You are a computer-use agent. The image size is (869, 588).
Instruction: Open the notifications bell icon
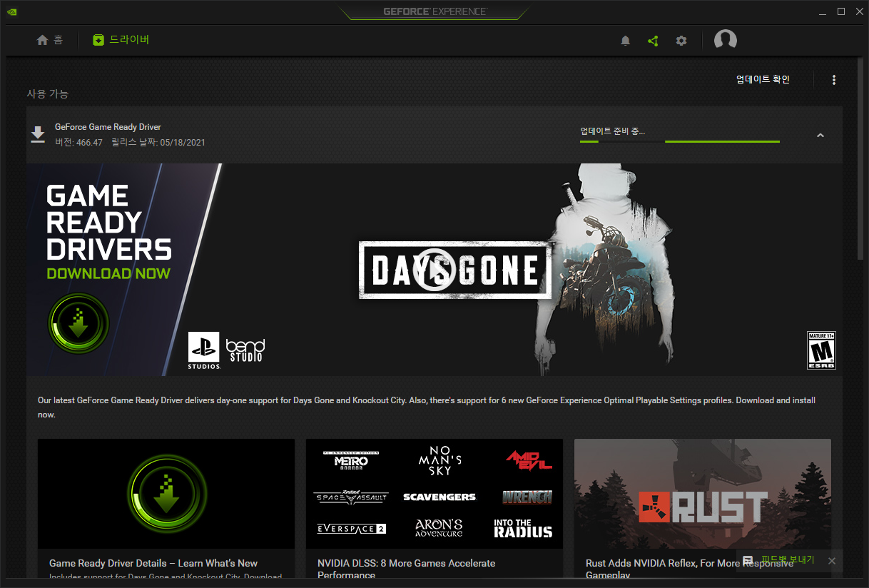click(625, 41)
